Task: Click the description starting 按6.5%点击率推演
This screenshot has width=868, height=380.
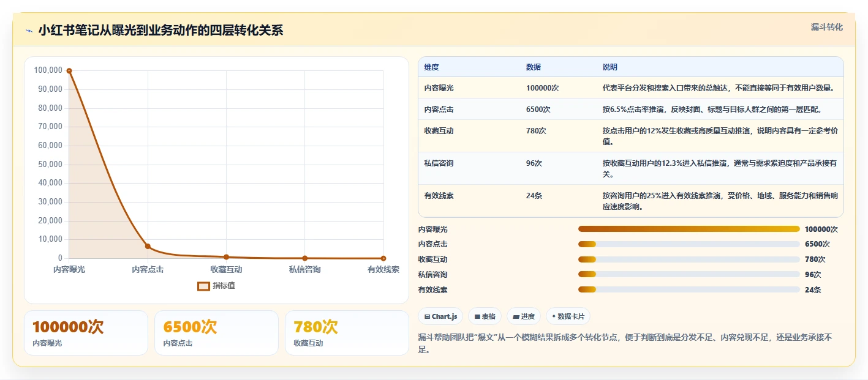Action: pos(712,110)
